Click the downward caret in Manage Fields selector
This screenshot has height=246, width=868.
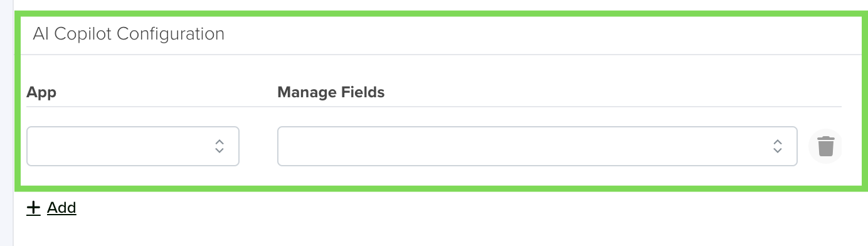[777, 151]
